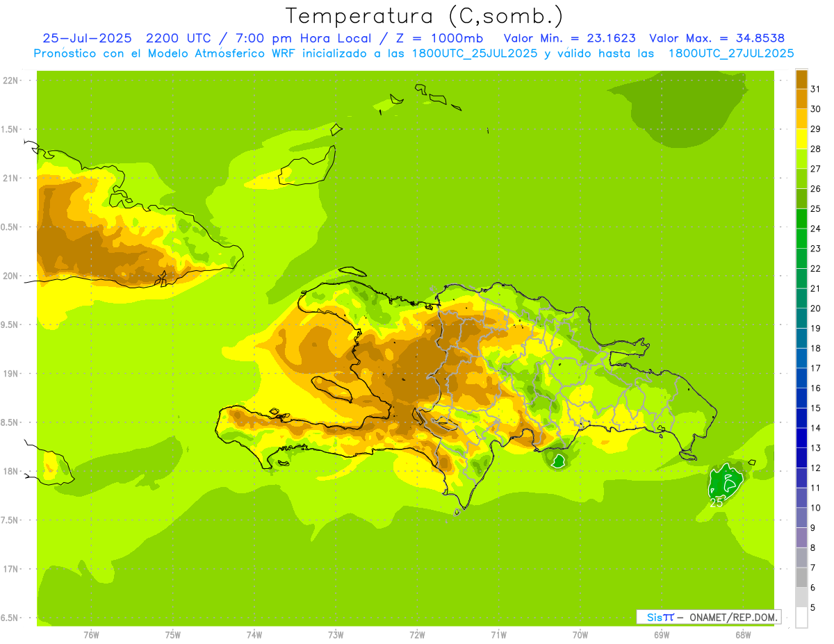
Task: Click the '14' value on the color legend
Action: (x=816, y=428)
